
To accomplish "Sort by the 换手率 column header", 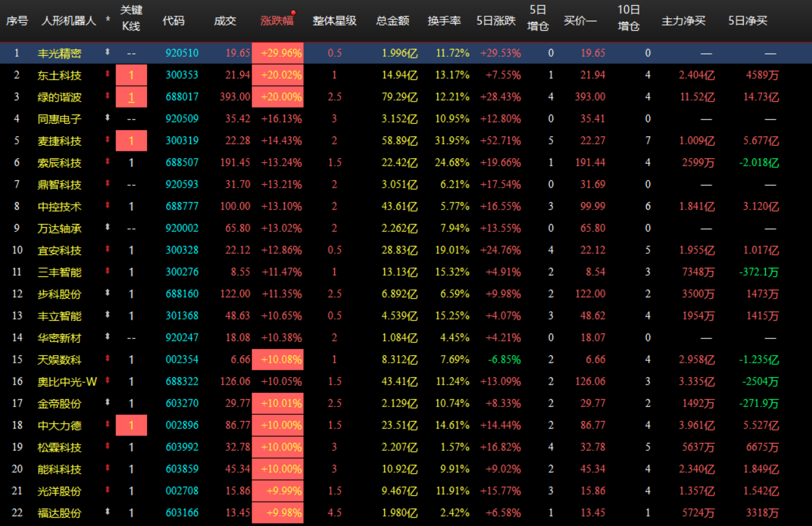I will (x=445, y=21).
